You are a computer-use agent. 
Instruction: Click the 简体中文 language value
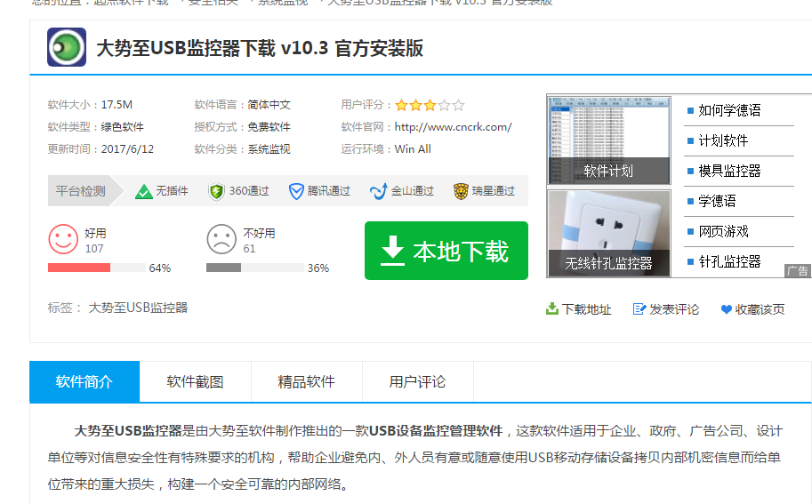pyautogui.click(x=269, y=105)
